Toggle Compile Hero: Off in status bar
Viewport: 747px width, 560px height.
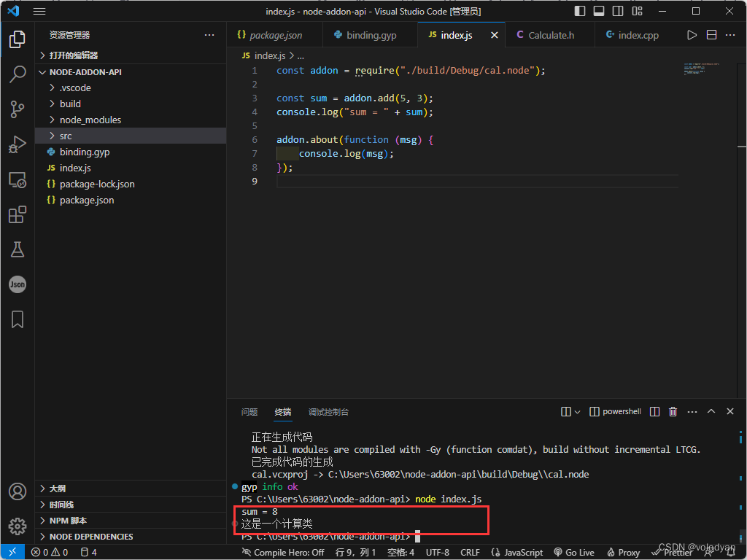[284, 553]
